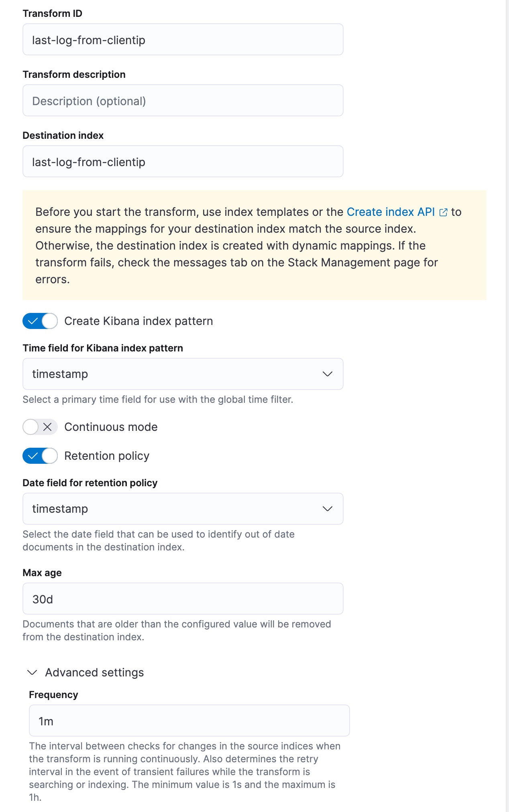Open the Time field for Kibana index pattern dropdown
Screen dimensions: 509x812
coord(183,374)
